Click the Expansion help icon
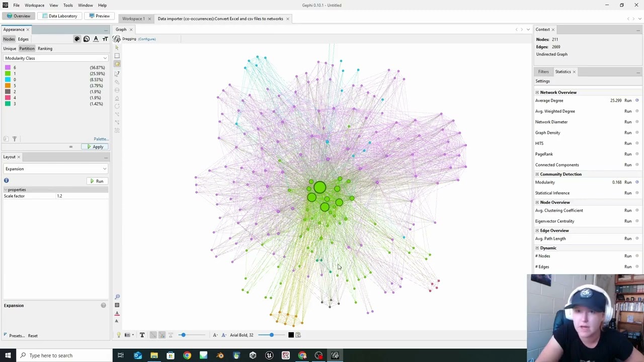Image resolution: width=644 pixels, height=362 pixels. (103, 305)
